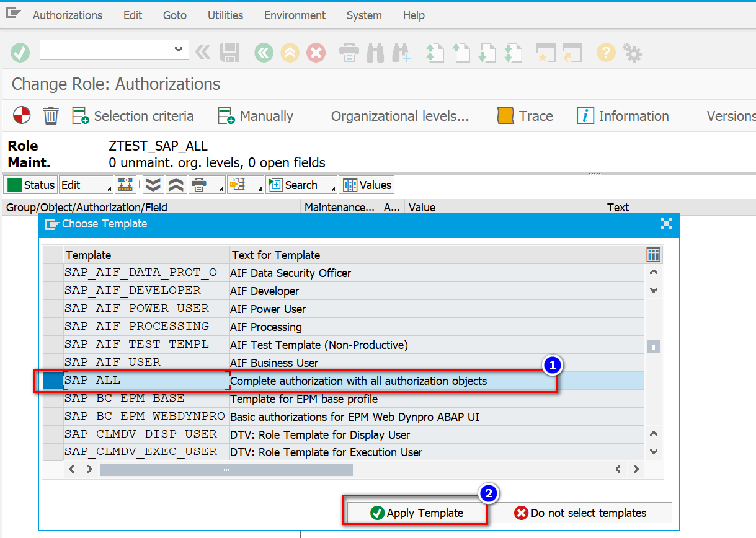Open the Goto menu
The image size is (756, 538).
pos(175,15)
